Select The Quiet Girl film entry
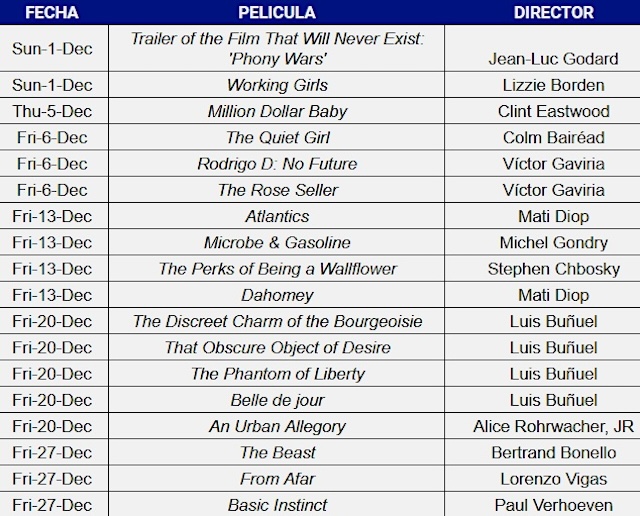640x516 pixels. (277, 138)
